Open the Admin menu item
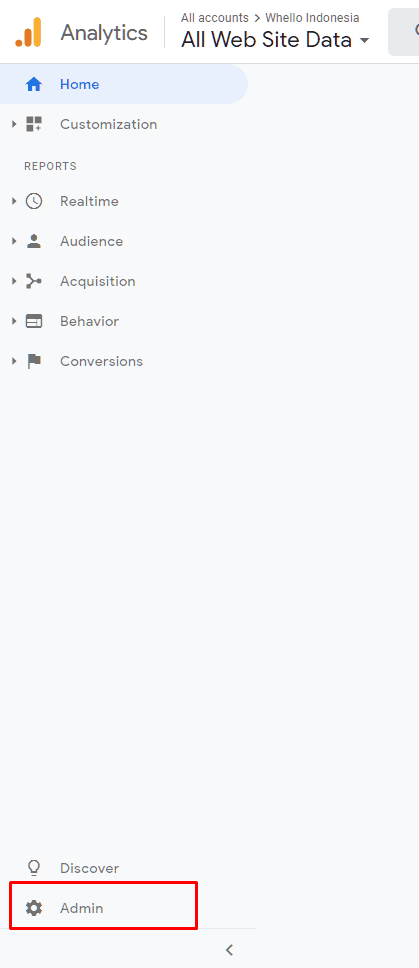 point(104,906)
